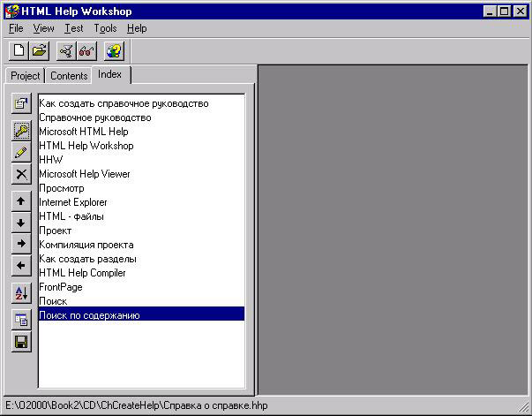
Task: Move selection down with the down arrow
Action: tap(21, 223)
